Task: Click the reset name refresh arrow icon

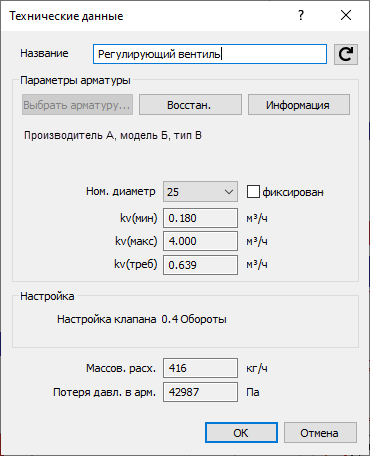Action: pyautogui.click(x=346, y=54)
